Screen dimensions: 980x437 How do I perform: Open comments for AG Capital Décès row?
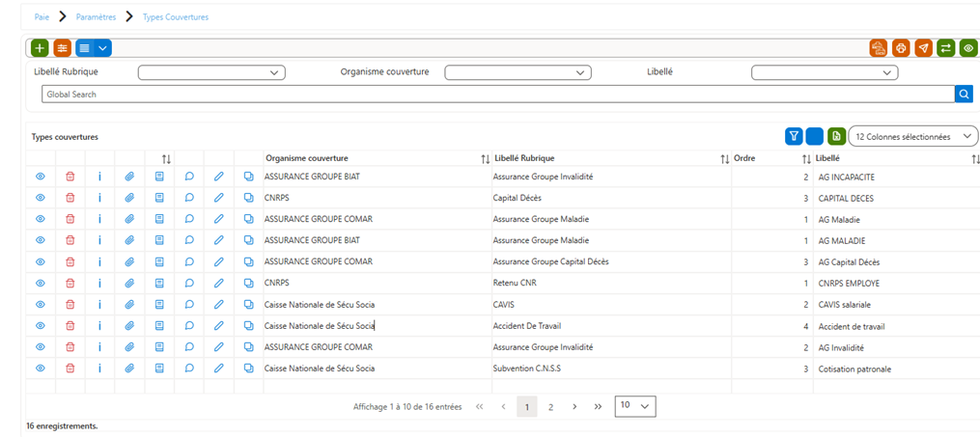tap(189, 261)
